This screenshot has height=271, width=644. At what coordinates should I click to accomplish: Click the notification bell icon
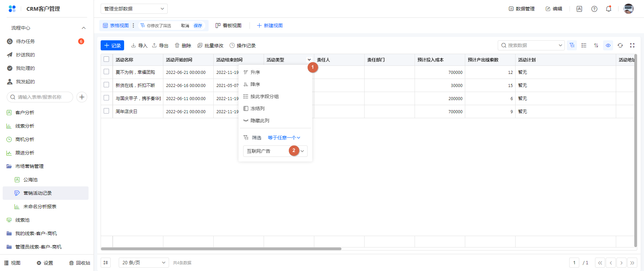point(608,9)
